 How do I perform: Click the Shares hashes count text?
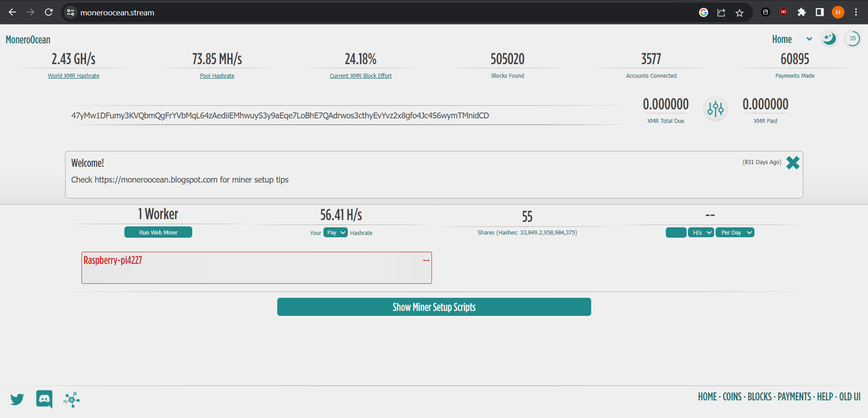pos(527,233)
